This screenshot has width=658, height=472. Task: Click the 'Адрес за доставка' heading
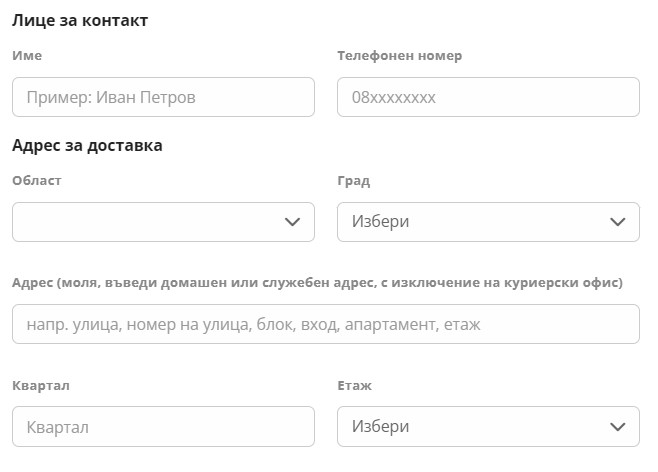point(87,146)
